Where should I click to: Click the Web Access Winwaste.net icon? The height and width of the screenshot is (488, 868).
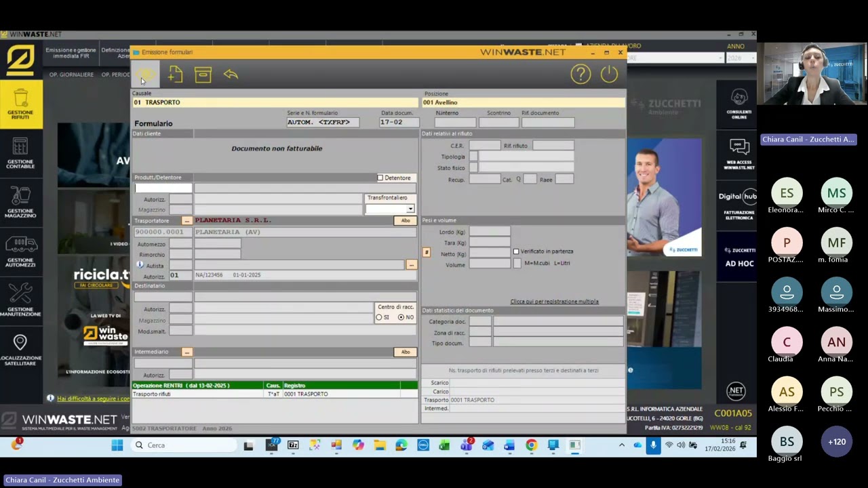[x=739, y=155]
